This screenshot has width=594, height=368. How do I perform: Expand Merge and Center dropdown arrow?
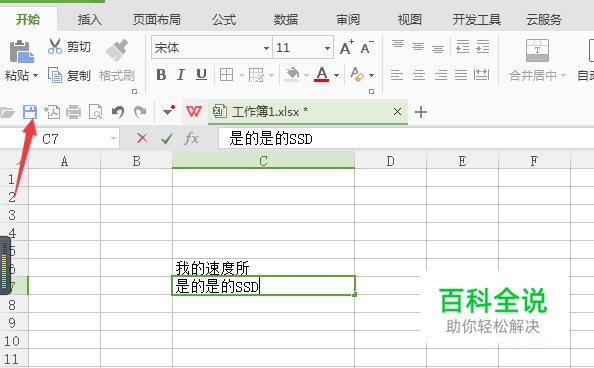[563, 75]
